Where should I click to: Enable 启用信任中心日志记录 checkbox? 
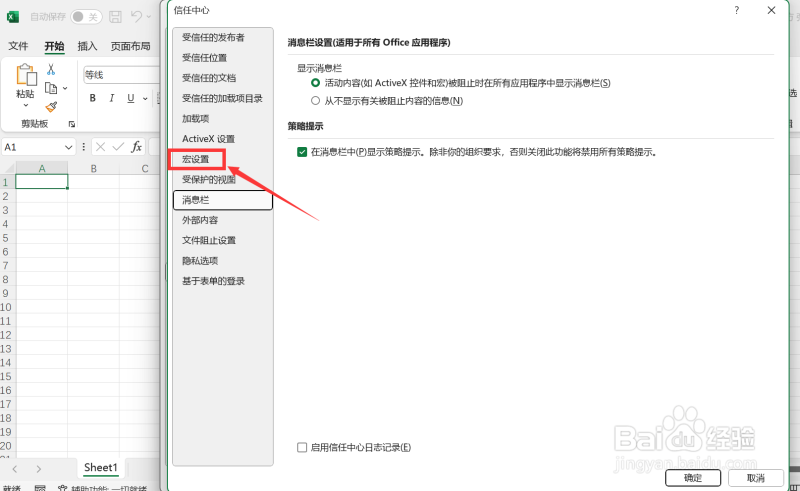pyautogui.click(x=302, y=448)
